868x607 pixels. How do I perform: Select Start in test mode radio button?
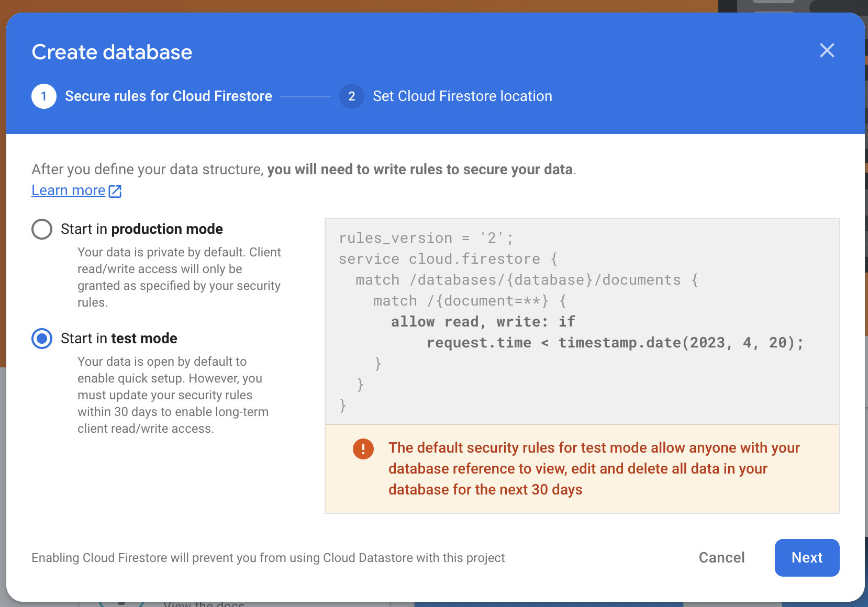(x=42, y=339)
